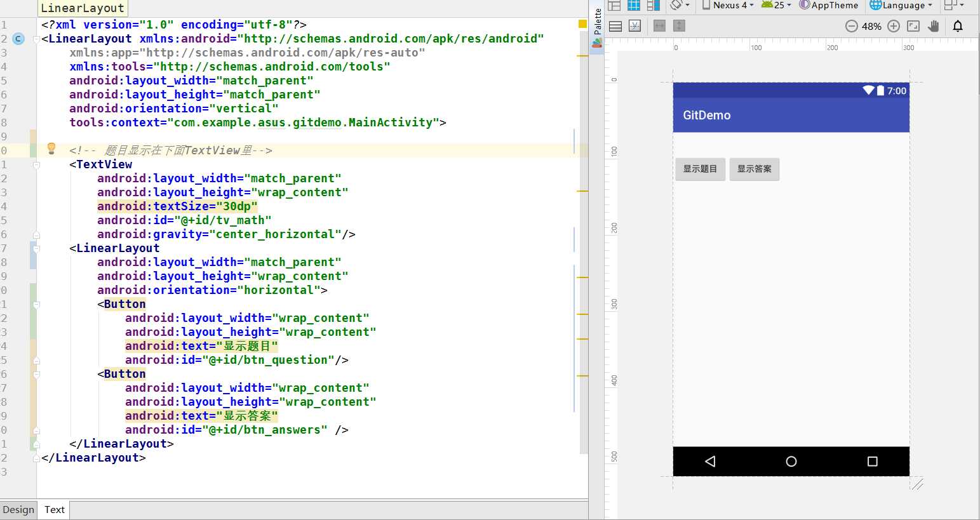Toggle the Design plus Blueprint view
The width and height of the screenshot is (980, 520).
click(653, 6)
